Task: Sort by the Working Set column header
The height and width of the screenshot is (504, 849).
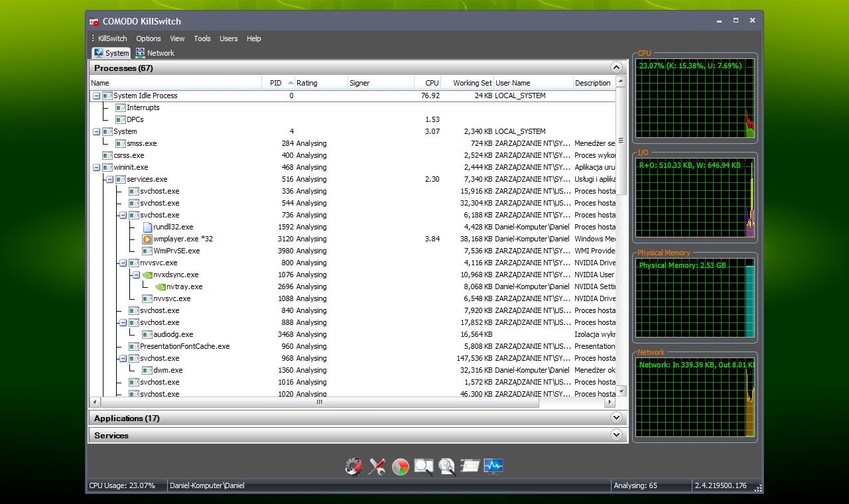Action: tap(468, 83)
